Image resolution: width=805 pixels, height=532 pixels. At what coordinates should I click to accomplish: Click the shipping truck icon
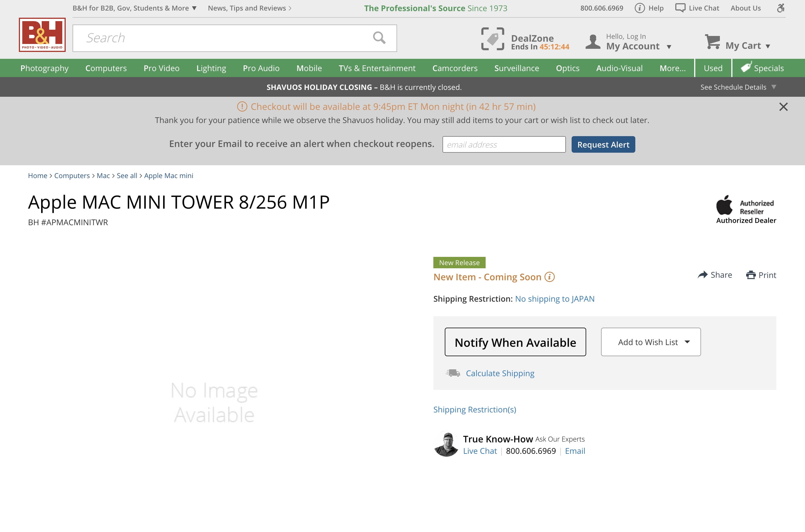coord(453,373)
